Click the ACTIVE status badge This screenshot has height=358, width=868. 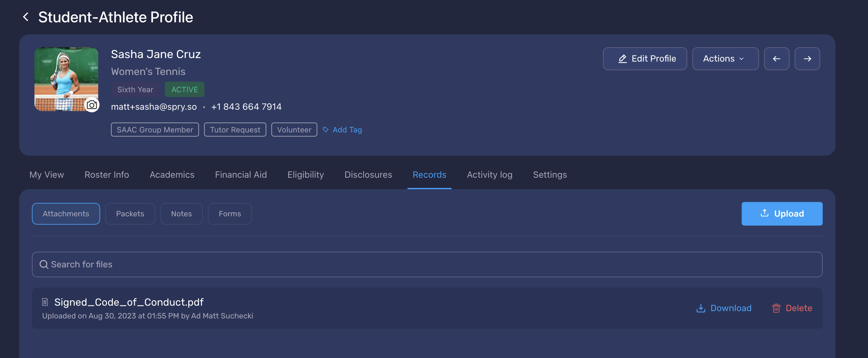184,89
